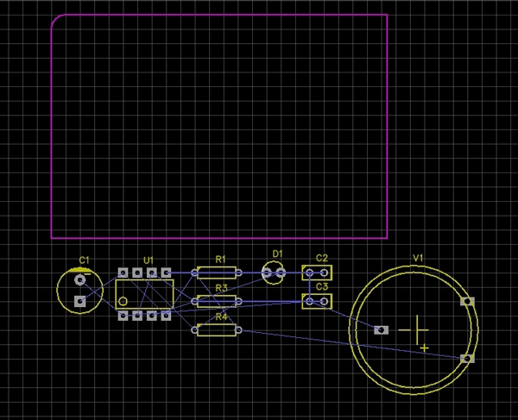Screen dimensions: 518x420
Task: Select the C3 capacitor footprint
Action: pyautogui.click(x=316, y=301)
